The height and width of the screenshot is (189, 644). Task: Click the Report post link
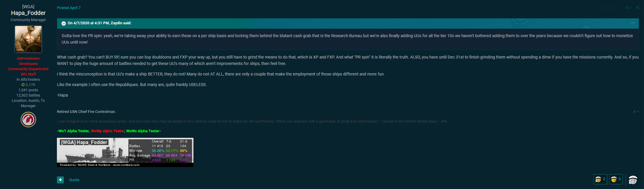(x=612, y=8)
